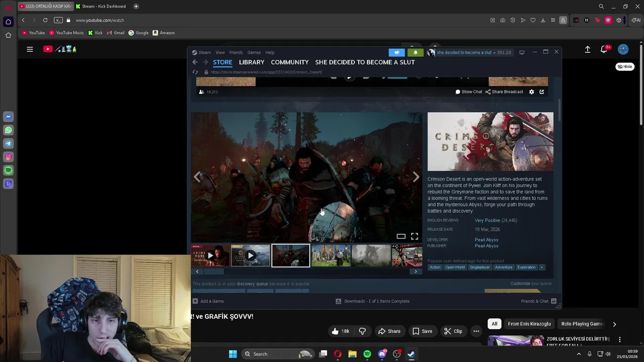Show previous screenshot with left arrow
Viewport: 644px width, 362px height.
pos(198,177)
